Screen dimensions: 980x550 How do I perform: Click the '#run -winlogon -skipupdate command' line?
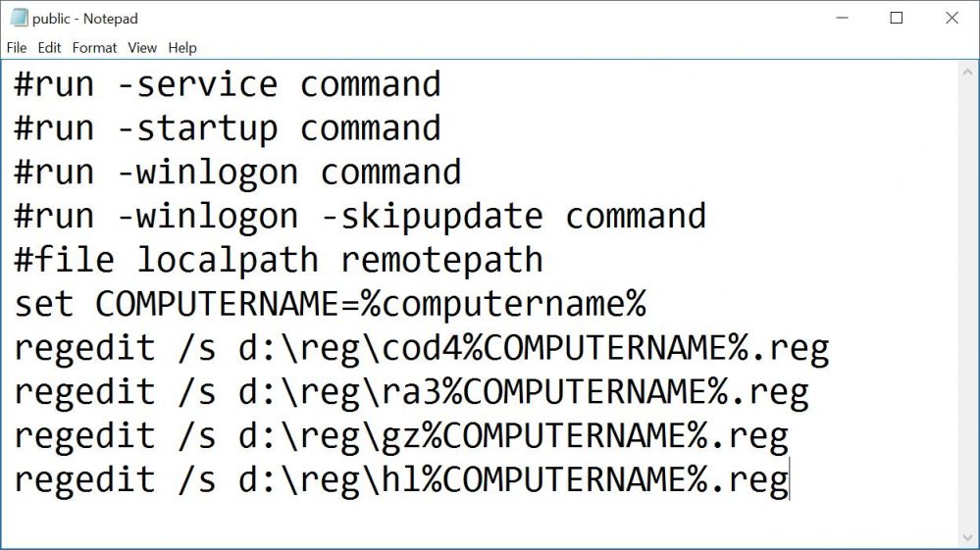359,216
